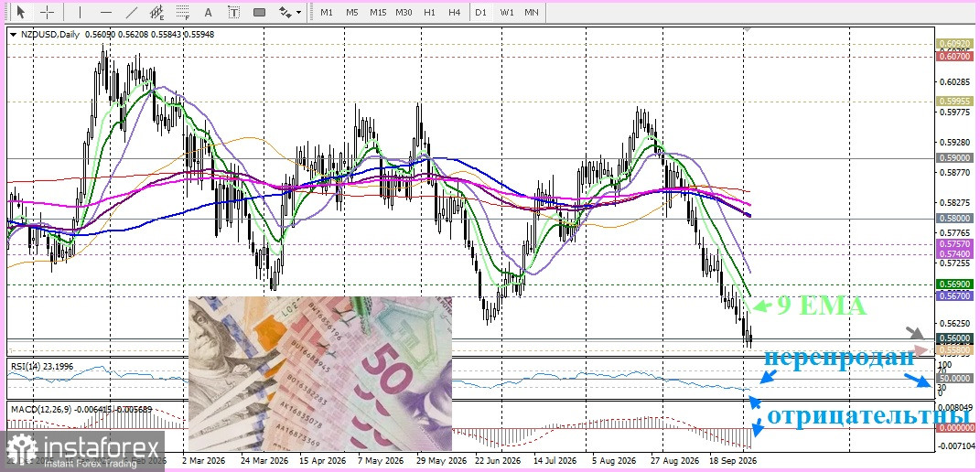Screen dimensions: 980x472
Task: Click the green 0.56900 price label
Action: pyautogui.click(x=953, y=284)
